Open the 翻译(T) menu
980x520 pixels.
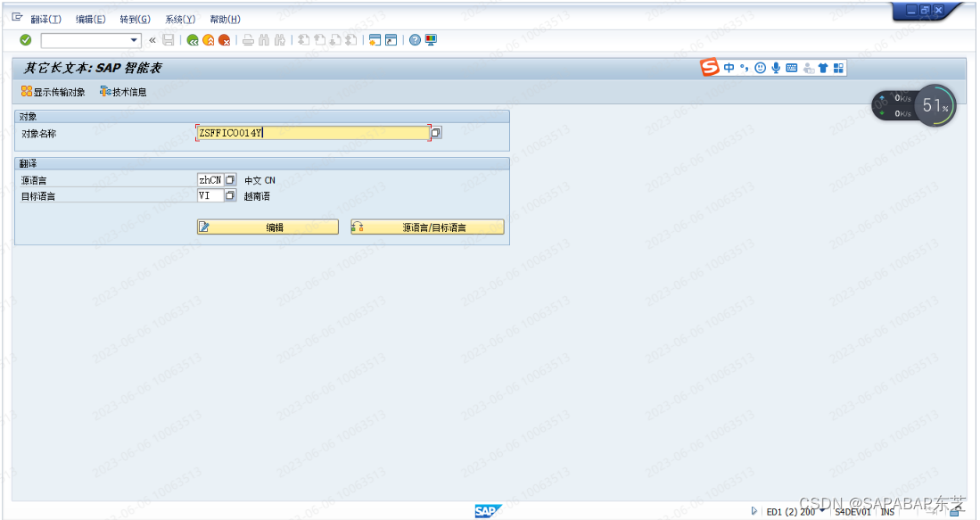coord(45,20)
